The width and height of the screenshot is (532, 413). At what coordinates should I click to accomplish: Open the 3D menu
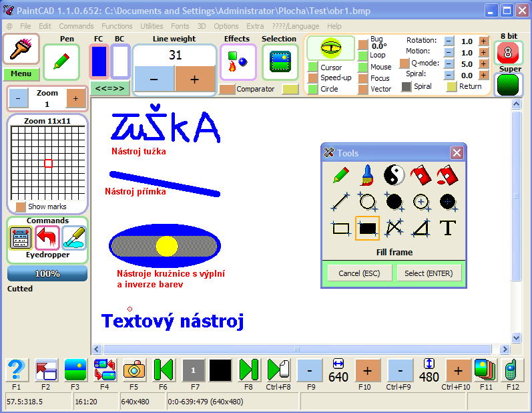(202, 26)
